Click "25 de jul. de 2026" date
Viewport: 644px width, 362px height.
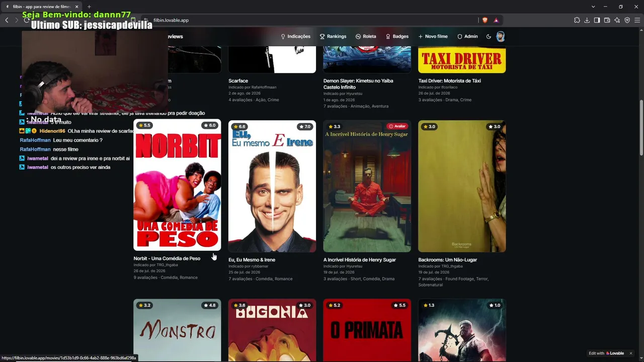[245, 273]
